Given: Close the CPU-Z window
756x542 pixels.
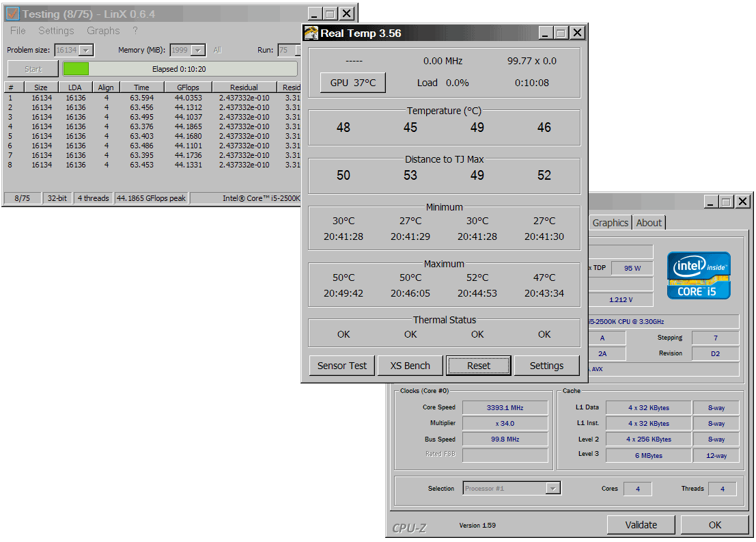Looking at the screenshot, I should tap(742, 202).
